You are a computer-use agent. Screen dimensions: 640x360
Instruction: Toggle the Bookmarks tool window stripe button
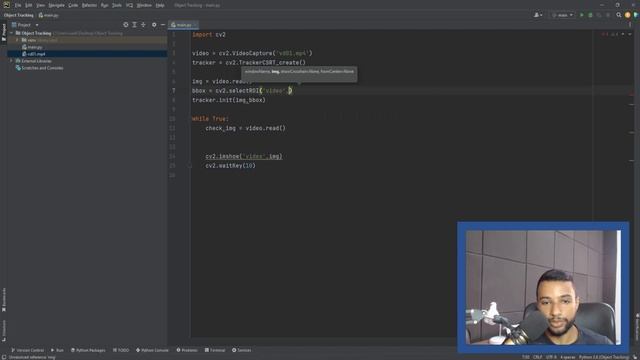[4, 300]
